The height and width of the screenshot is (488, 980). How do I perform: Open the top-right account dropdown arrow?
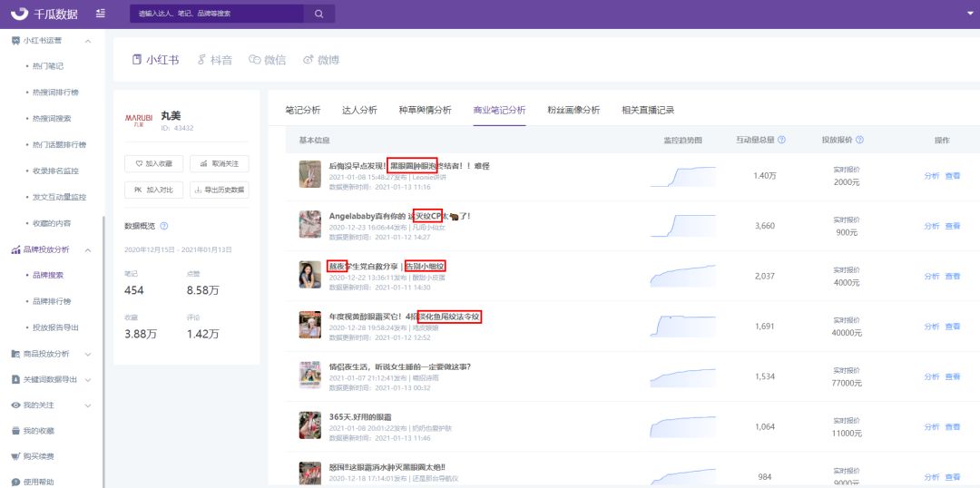968,14
